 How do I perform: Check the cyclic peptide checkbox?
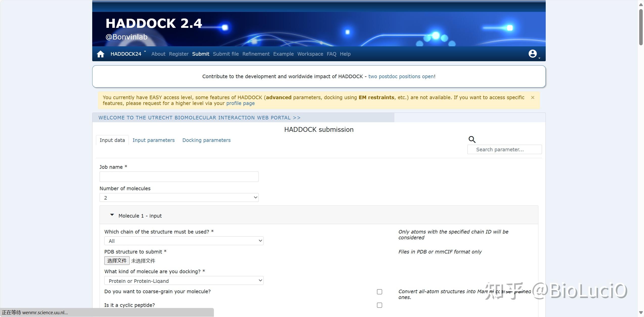coord(379,305)
